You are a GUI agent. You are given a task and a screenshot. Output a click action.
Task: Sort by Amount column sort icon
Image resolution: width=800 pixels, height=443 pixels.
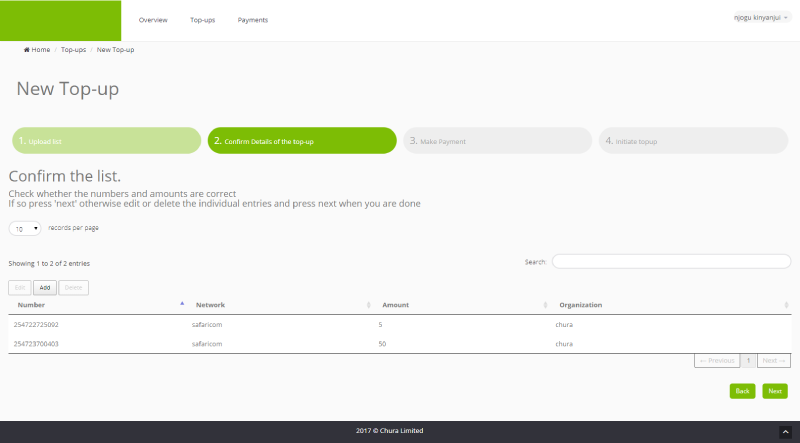pos(545,305)
